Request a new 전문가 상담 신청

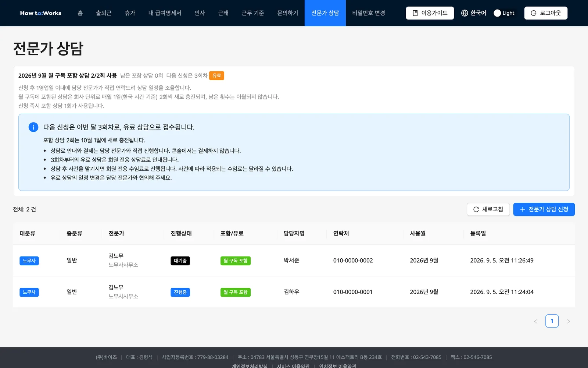click(544, 209)
